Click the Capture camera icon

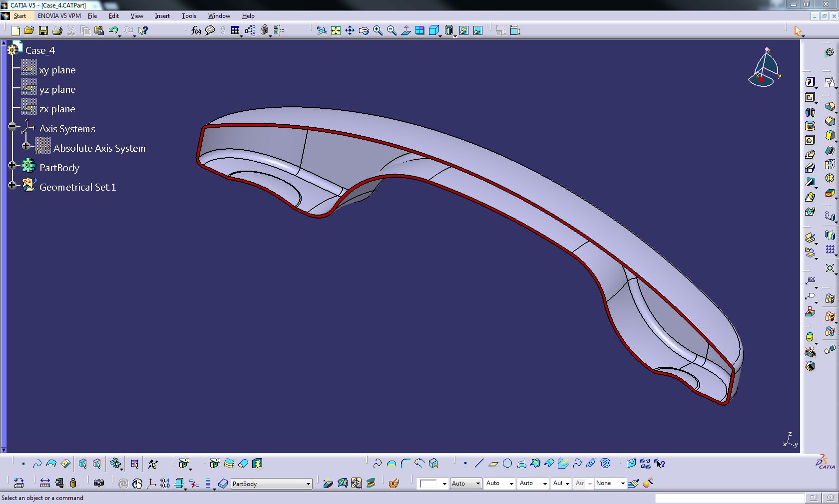[99, 483]
